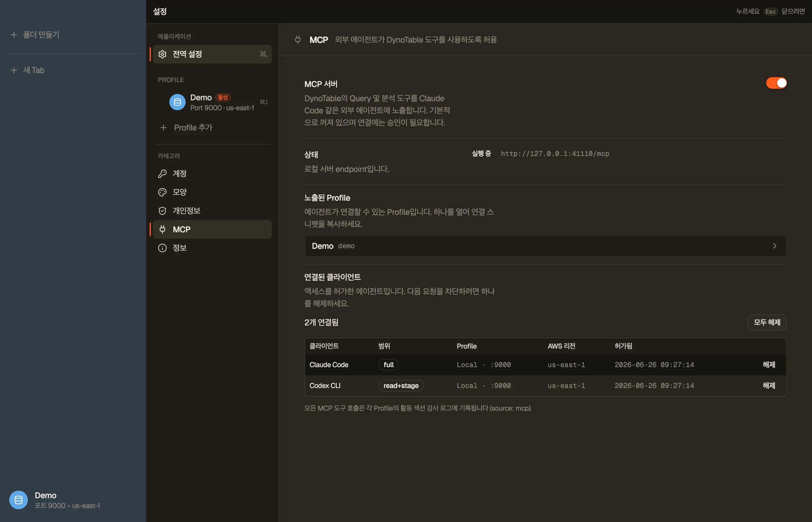Screen dimensions: 812x522
Task: Click the 연결된 클라이언트 section heading
Action: (332, 277)
